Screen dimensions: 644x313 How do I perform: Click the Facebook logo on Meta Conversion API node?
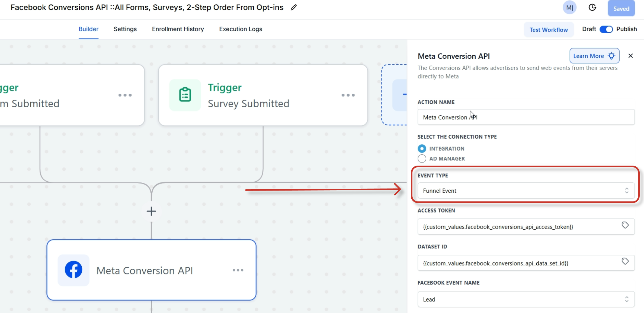(x=73, y=270)
